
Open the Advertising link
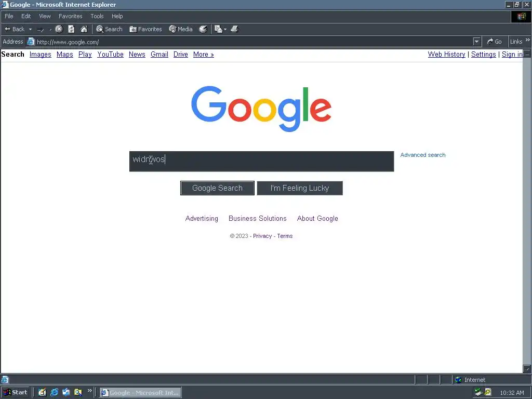click(x=202, y=219)
